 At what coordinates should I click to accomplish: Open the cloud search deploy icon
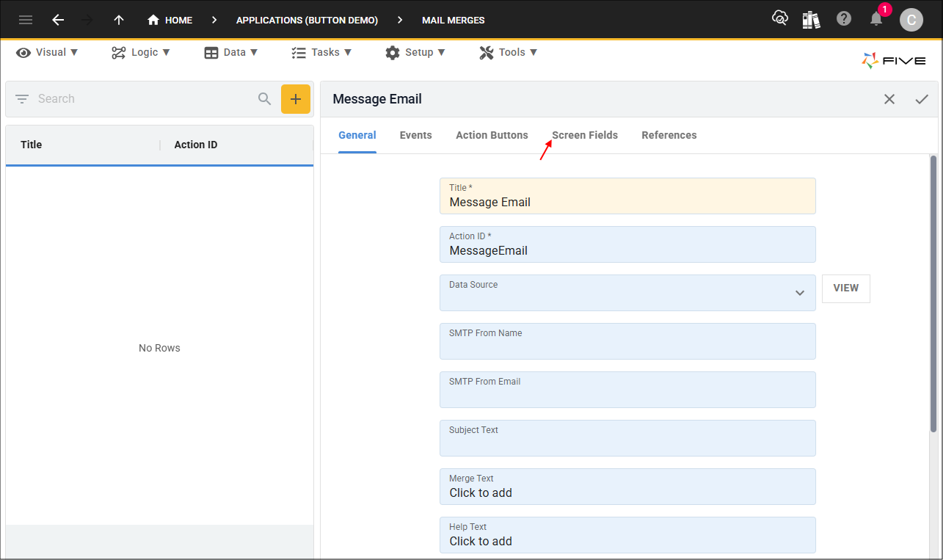pos(780,18)
